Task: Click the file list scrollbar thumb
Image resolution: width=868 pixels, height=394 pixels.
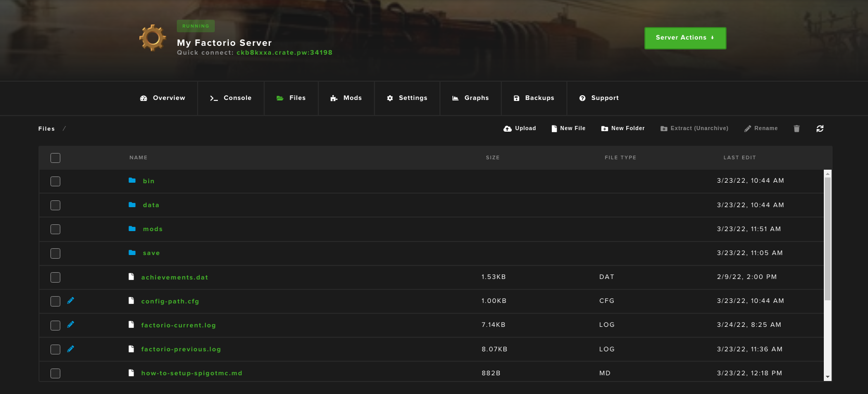Action: pos(827,238)
